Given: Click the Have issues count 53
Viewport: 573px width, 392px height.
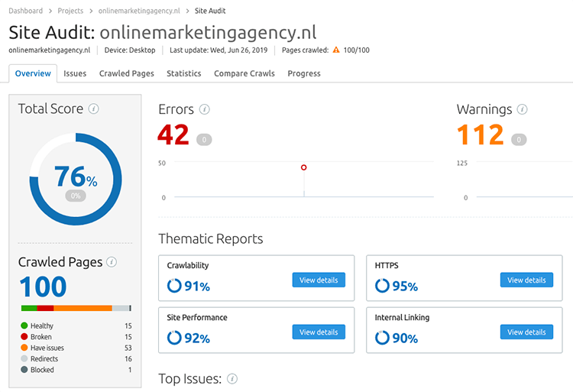Looking at the screenshot, I should click(128, 348).
